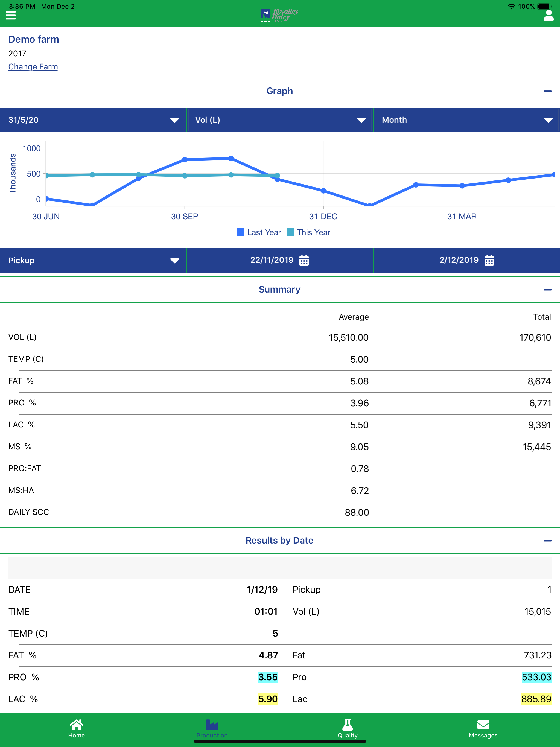Tap VOL (L) total value 170,610

[x=535, y=337]
